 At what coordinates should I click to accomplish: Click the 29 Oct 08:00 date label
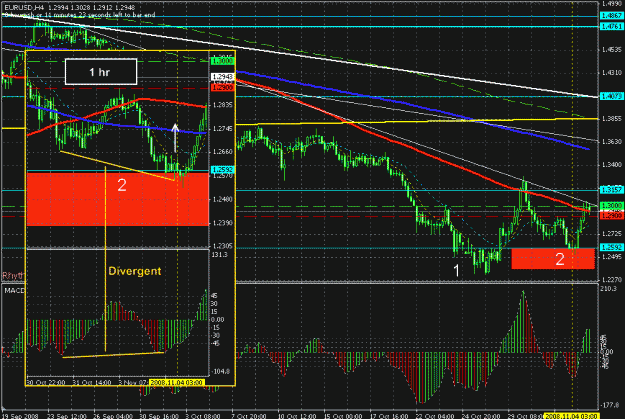click(x=525, y=416)
